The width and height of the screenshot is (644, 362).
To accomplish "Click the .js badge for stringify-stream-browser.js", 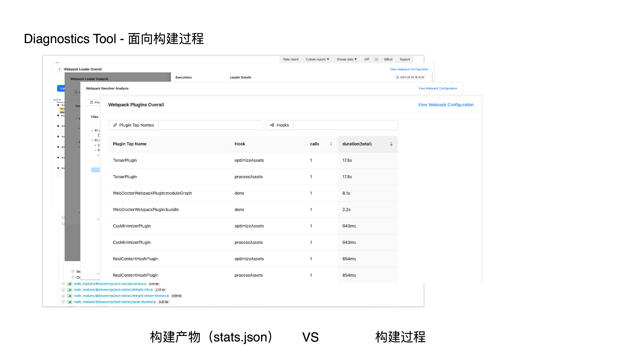I will point(70,296).
